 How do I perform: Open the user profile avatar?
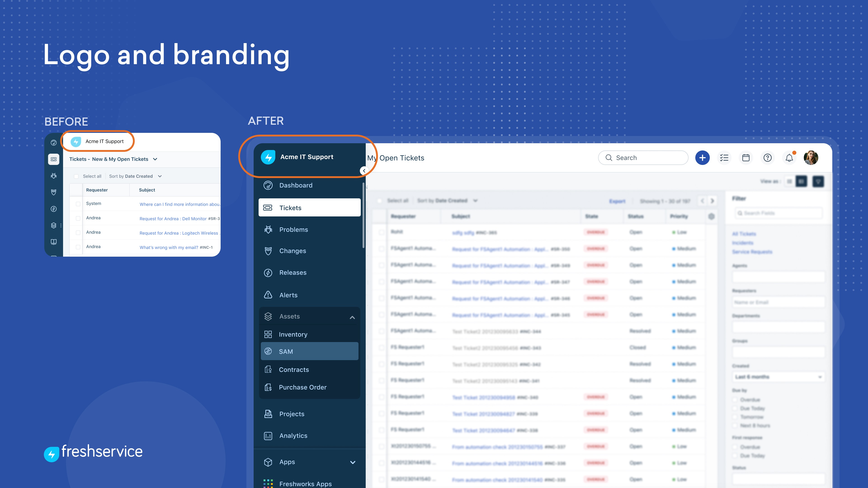(x=811, y=158)
